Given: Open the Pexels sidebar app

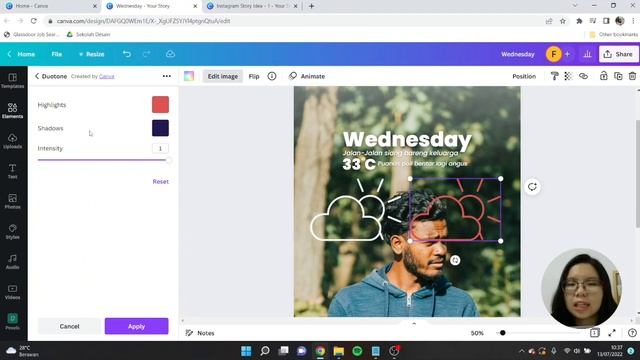Looking at the screenshot, I should point(12,321).
